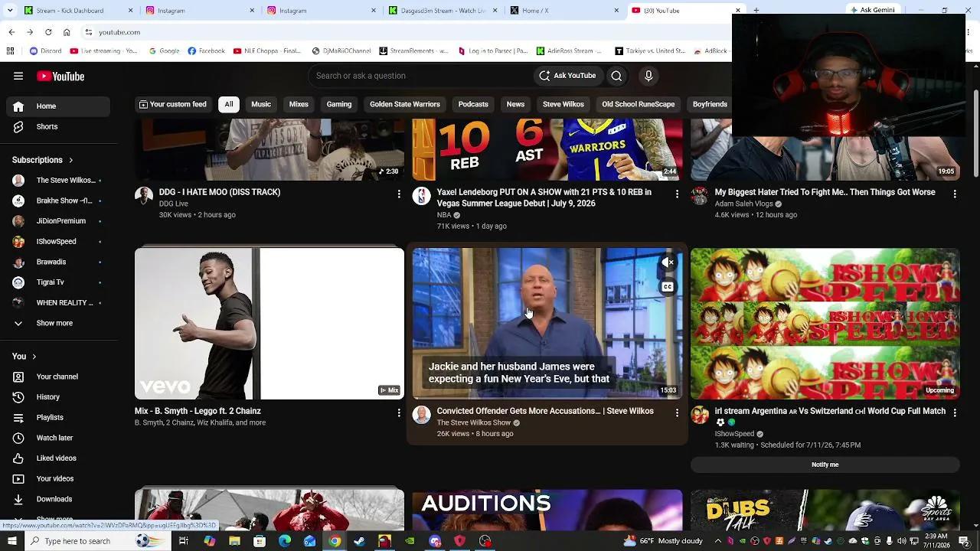Go back in Chrome
The height and width of the screenshot is (551, 980).
[11, 32]
